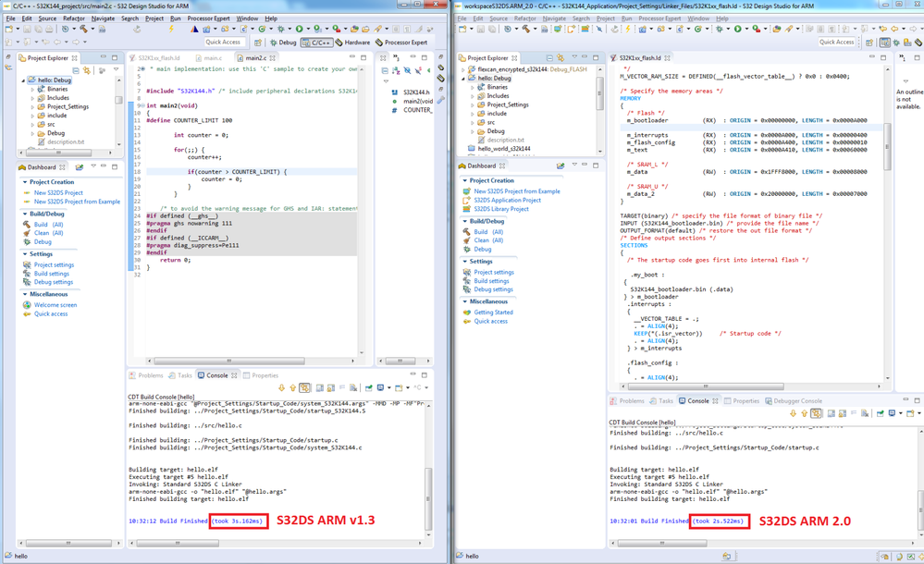924x564 pixels.
Task: Collapse Settings section in right Dashboard
Action: pyautogui.click(x=465, y=261)
